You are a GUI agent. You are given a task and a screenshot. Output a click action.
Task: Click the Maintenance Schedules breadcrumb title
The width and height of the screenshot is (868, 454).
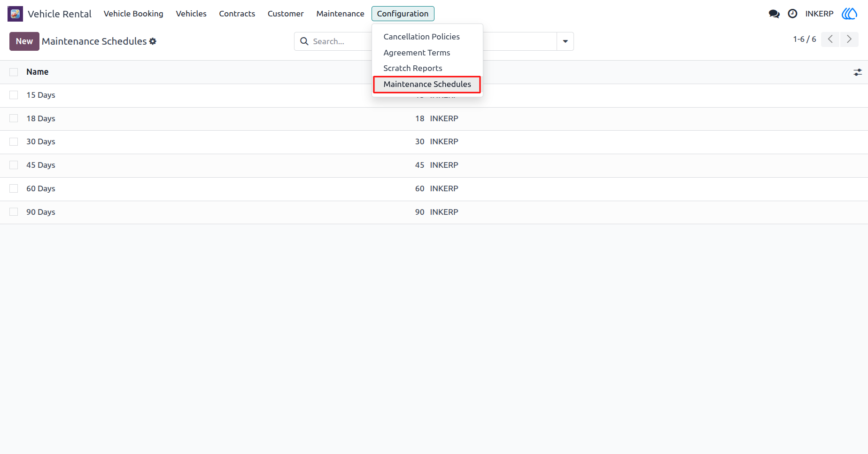click(94, 41)
